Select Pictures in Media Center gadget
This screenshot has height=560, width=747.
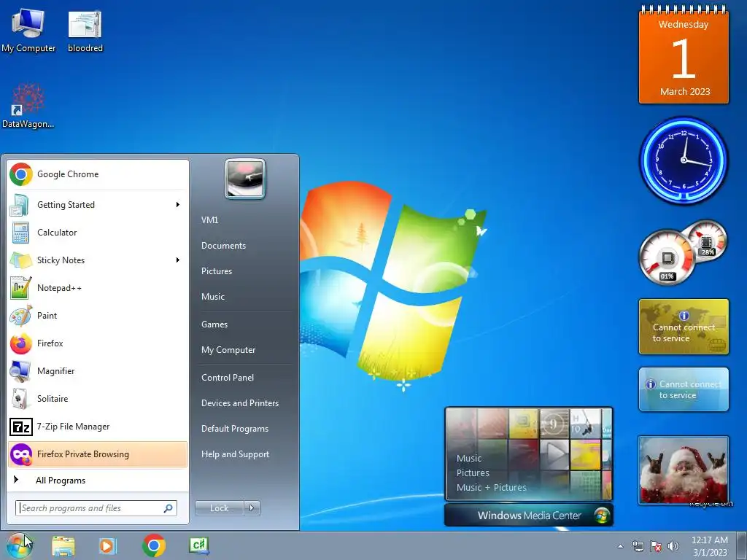point(473,472)
